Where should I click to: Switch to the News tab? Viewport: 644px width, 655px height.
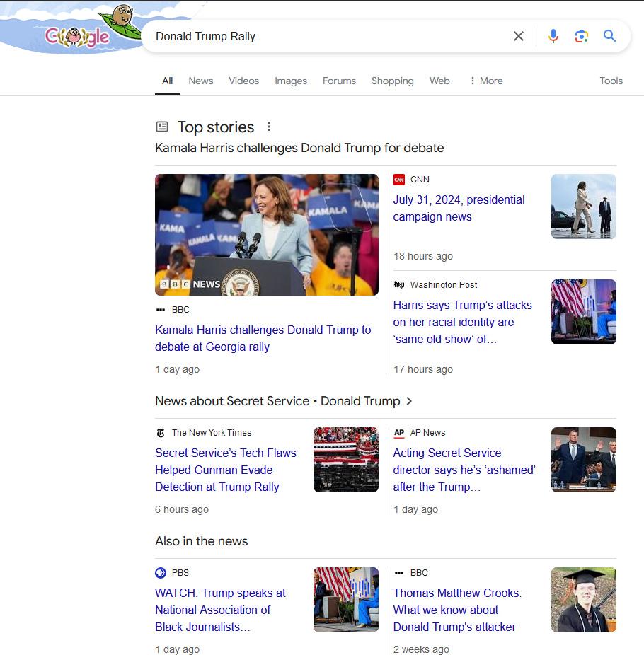point(200,81)
